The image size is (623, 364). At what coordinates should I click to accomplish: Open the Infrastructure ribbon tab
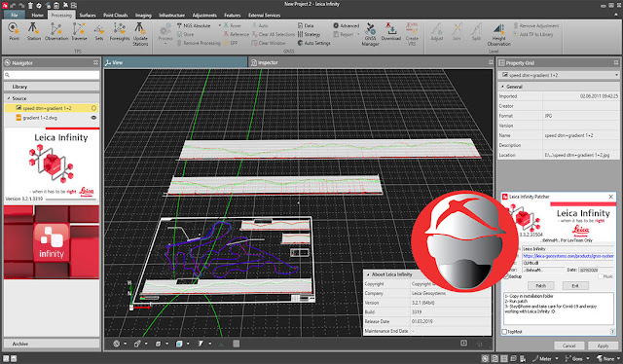click(x=171, y=16)
